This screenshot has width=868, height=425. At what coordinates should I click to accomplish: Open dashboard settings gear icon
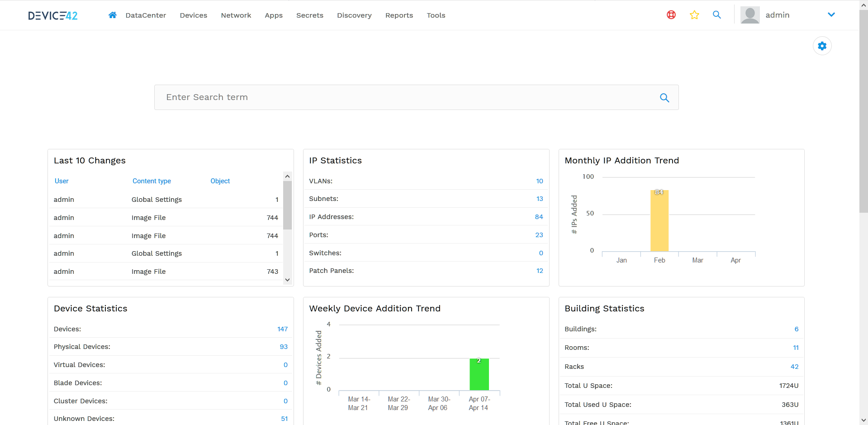point(822,46)
